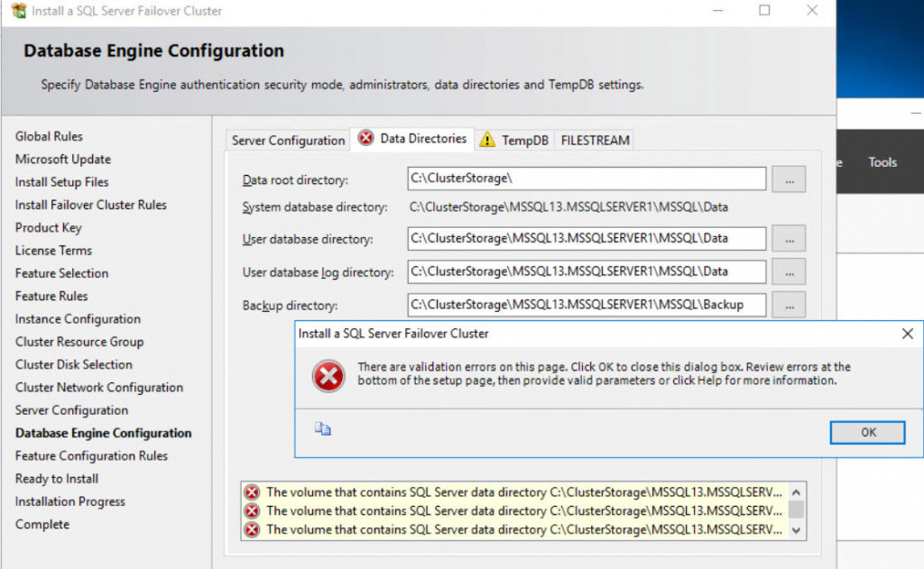
Task: Click OK to dismiss validation error dialog
Action: point(867,432)
